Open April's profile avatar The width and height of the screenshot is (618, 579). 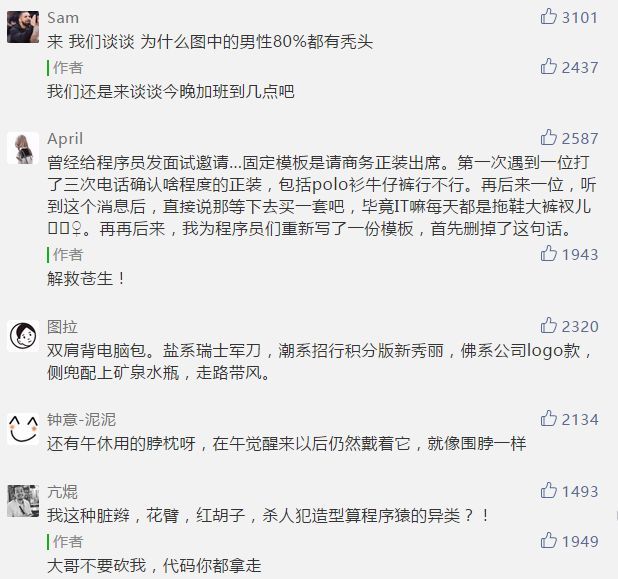(x=23, y=148)
